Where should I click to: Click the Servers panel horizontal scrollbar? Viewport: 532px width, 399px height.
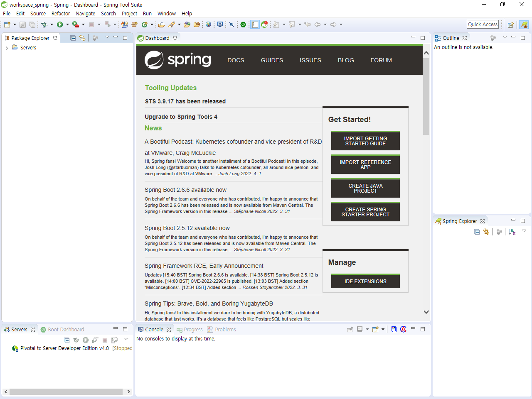pos(66,392)
